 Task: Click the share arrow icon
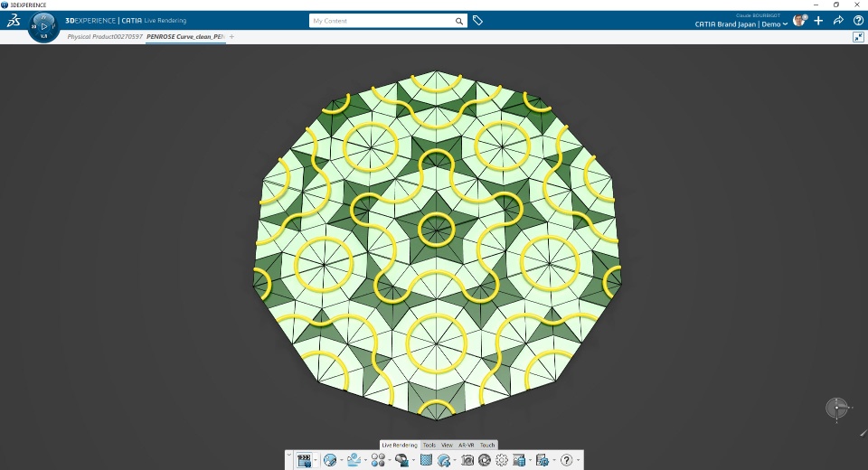click(x=838, y=21)
